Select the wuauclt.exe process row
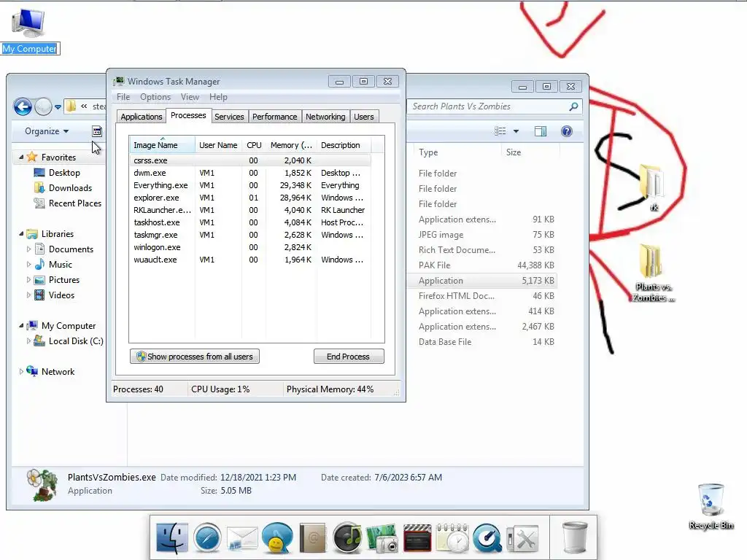This screenshot has height=560, width=747. pyautogui.click(x=249, y=260)
